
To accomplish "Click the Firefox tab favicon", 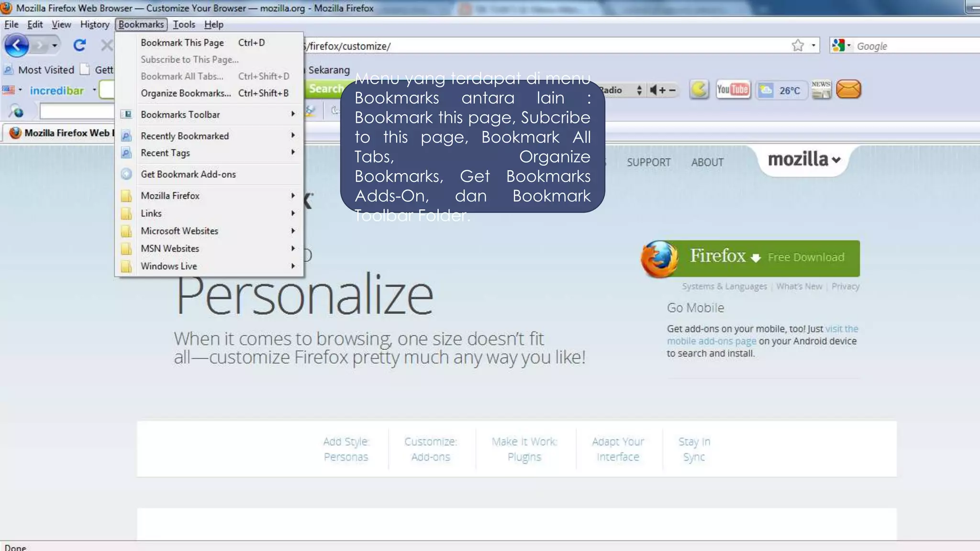I will click(15, 132).
